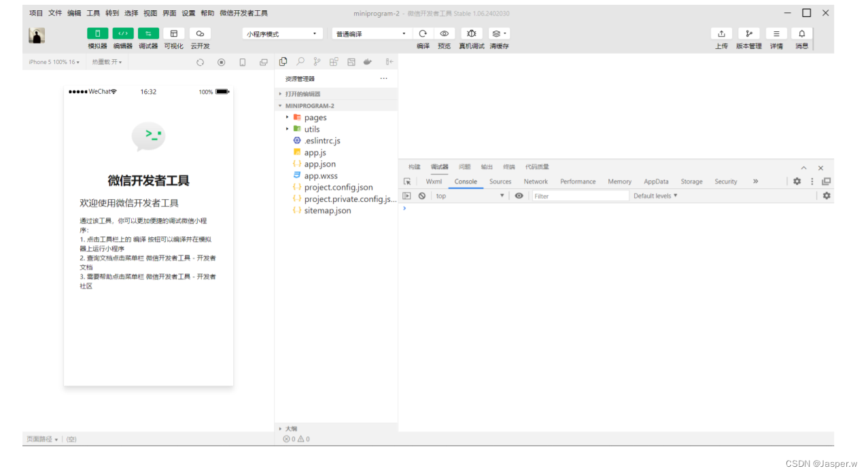The width and height of the screenshot is (868, 475).
Task: Open the 云开发 cloud development console
Action: tap(200, 33)
